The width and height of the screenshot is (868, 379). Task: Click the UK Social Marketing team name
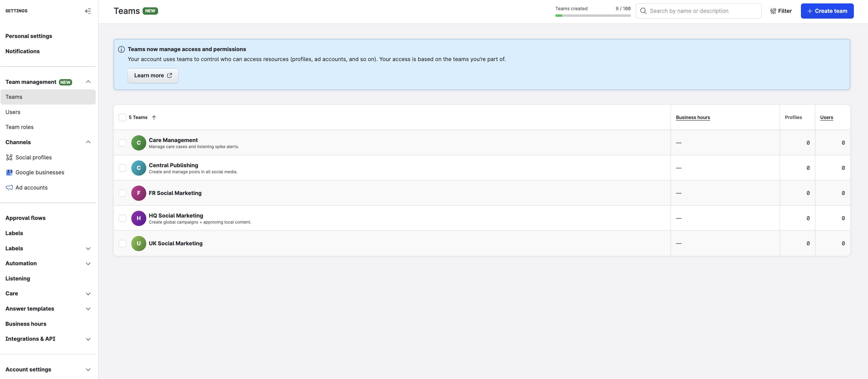[x=176, y=243]
